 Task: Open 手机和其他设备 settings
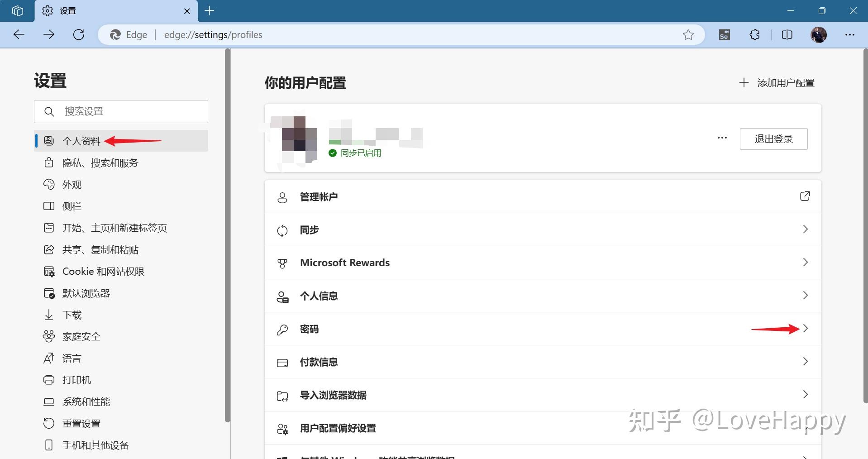[x=121, y=445]
